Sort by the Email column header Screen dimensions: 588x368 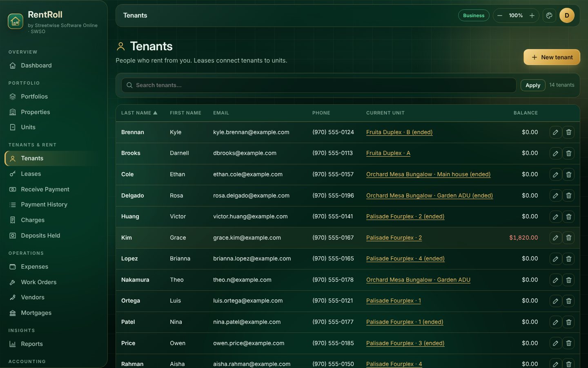pyautogui.click(x=221, y=113)
